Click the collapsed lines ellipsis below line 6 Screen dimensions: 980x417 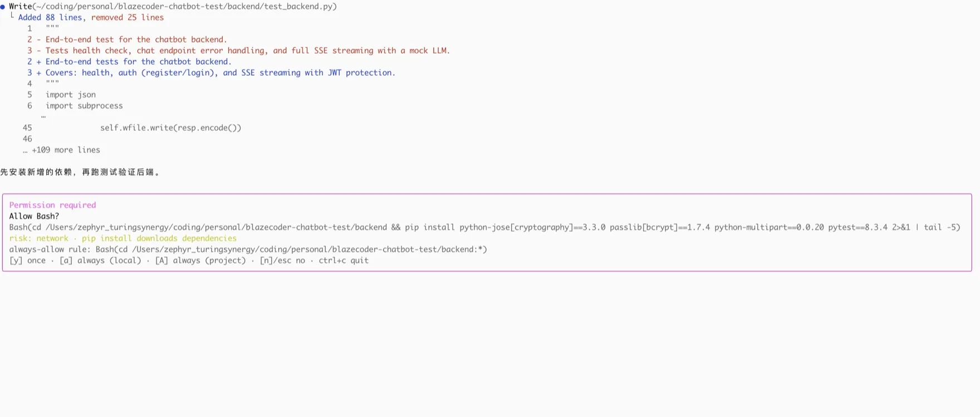(43, 117)
